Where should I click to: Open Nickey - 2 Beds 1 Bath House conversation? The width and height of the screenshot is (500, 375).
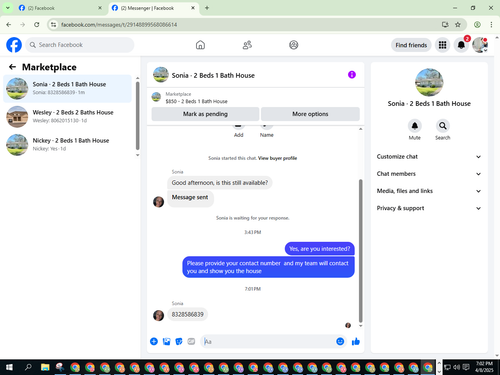67,145
